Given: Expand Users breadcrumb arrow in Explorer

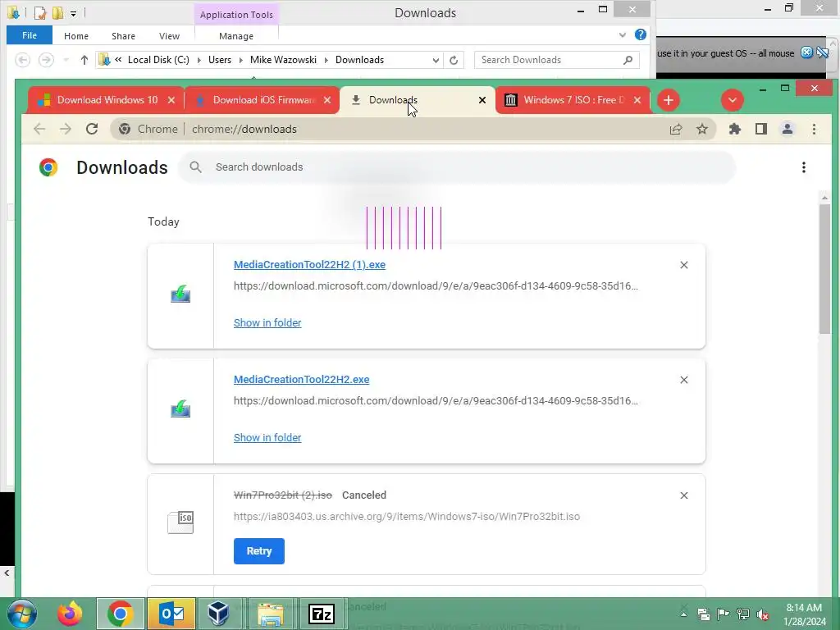Looking at the screenshot, I should [240, 60].
